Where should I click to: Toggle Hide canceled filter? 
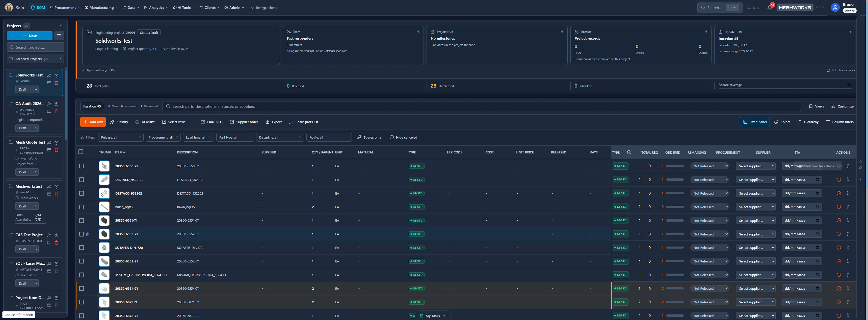(x=403, y=138)
